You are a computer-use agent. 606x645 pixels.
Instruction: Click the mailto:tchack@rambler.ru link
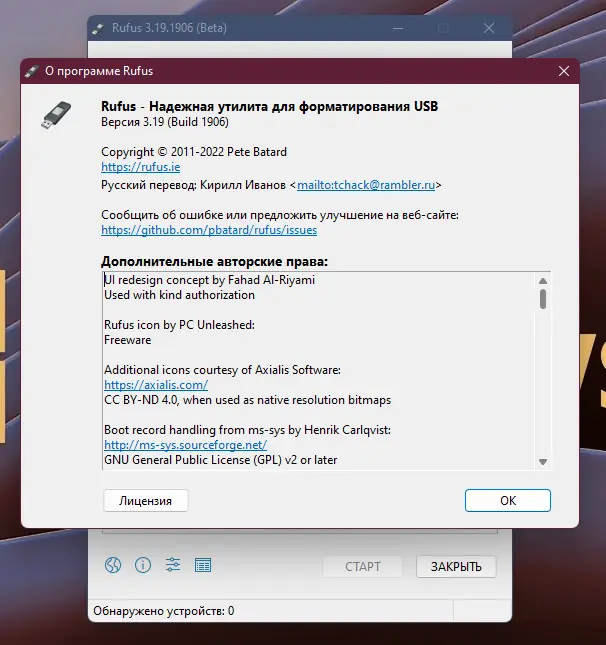pos(366,185)
